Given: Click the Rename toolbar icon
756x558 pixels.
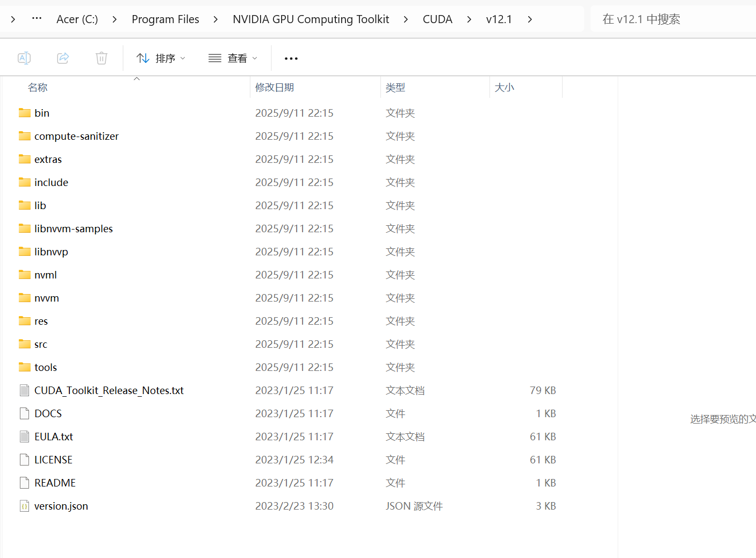Looking at the screenshot, I should click(24, 58).
